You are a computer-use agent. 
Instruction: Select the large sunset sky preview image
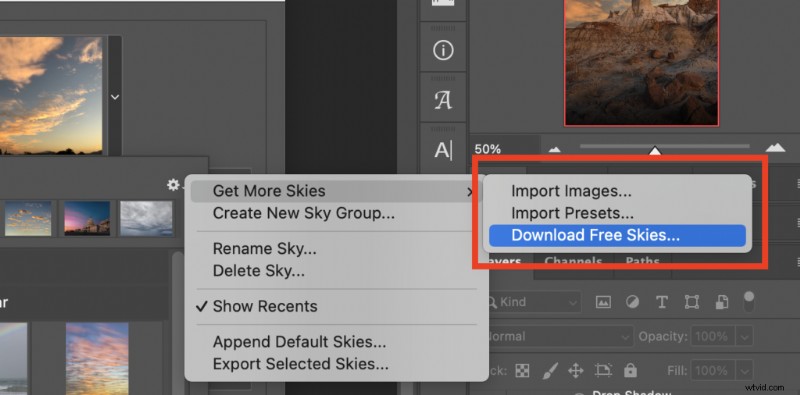[51, 95]
